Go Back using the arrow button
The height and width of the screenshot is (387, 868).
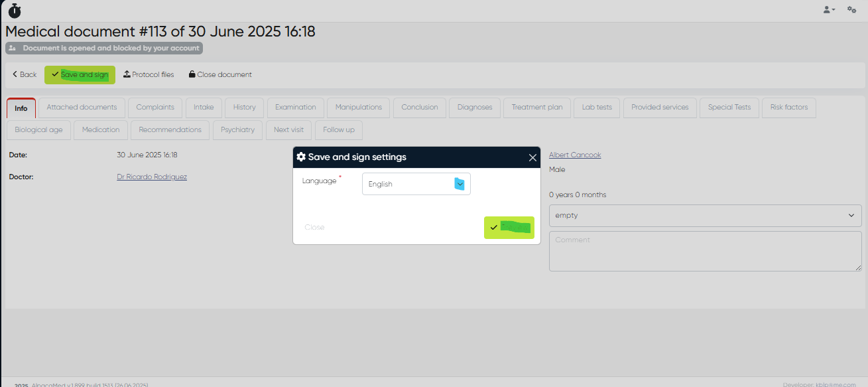(25, 75)
